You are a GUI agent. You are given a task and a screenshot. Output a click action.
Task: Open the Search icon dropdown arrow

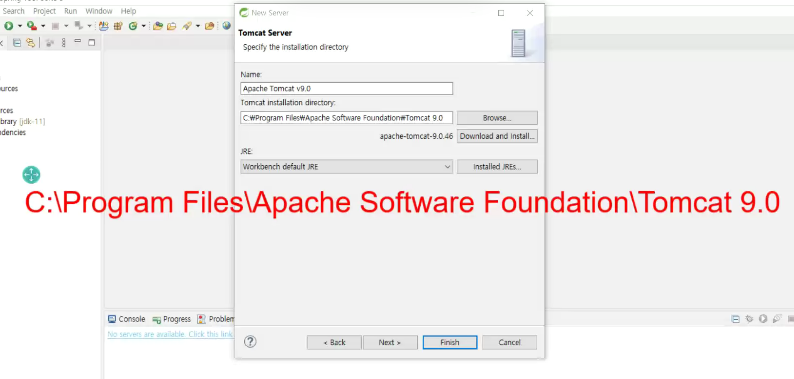click(197, 26)
